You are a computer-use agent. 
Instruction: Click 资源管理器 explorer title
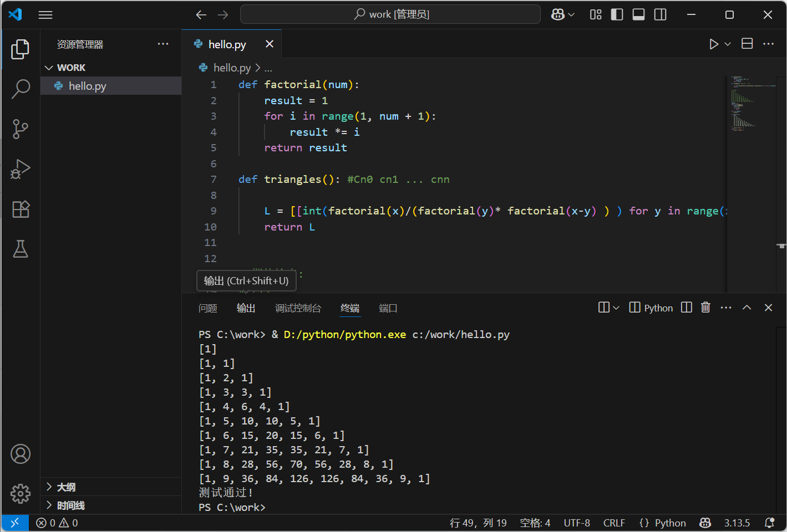click(80, 44)
